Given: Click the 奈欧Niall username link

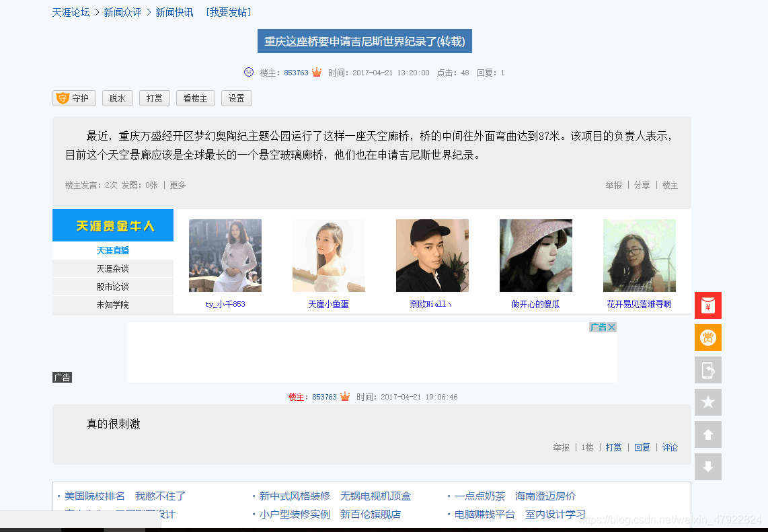Looking at the screenshot, I should (x=430, y=304).
